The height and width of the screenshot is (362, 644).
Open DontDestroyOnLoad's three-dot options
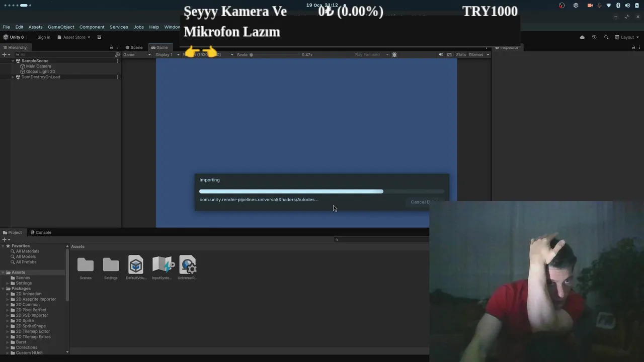point(117,77)
